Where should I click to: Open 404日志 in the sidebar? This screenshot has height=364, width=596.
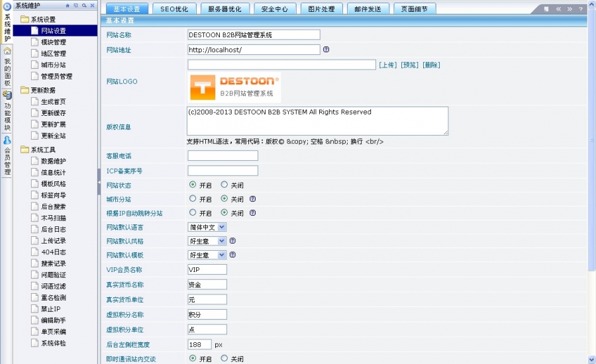53,252
